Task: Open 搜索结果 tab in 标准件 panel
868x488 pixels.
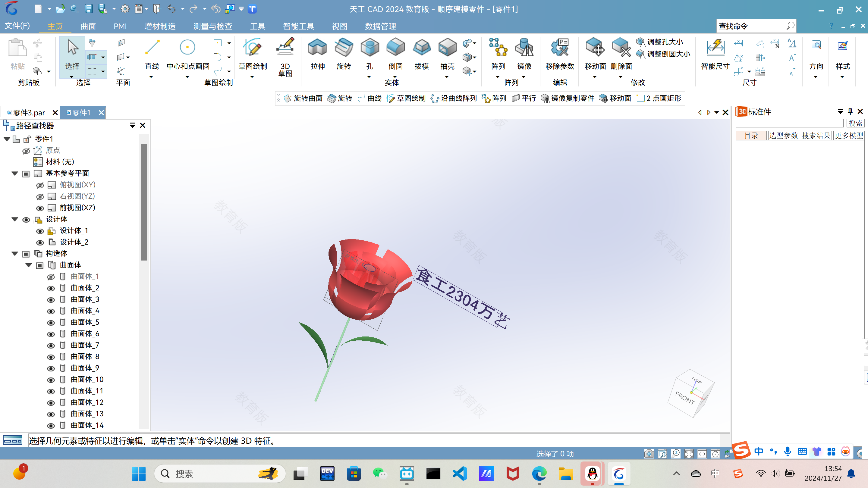Action: [816, 135]
